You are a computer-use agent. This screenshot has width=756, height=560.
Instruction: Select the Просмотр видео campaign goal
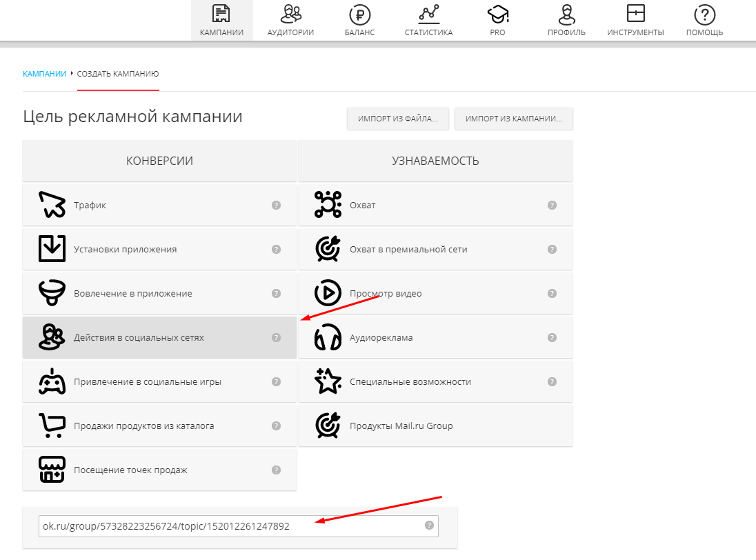point(435,293)
